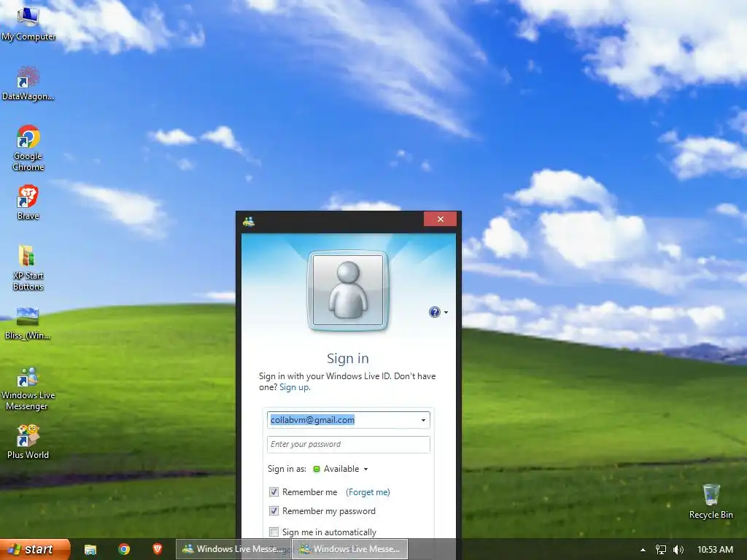The width and height of the screenshot is (747, 560).
Task: Show hidden system tray icons
Action: (x=643, y=550)
